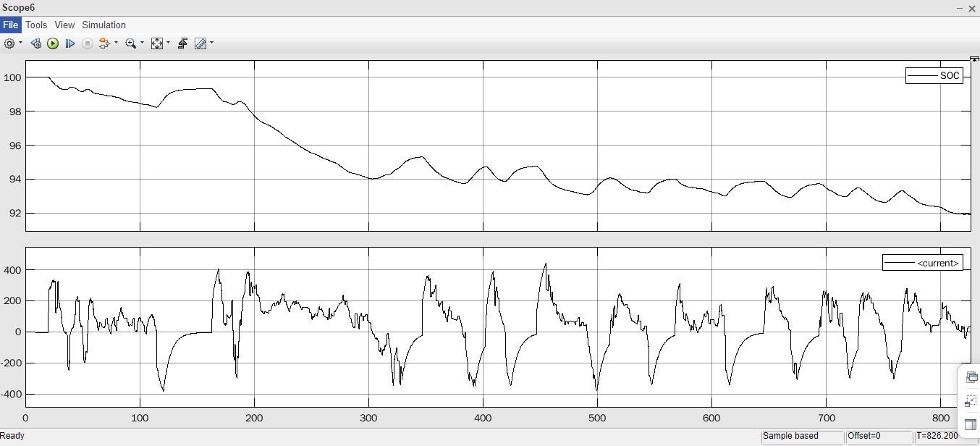This screenshot has height=446, width=980.
Task: Open the scope Configuration Properties gear
Action: [x=9, y=43]
